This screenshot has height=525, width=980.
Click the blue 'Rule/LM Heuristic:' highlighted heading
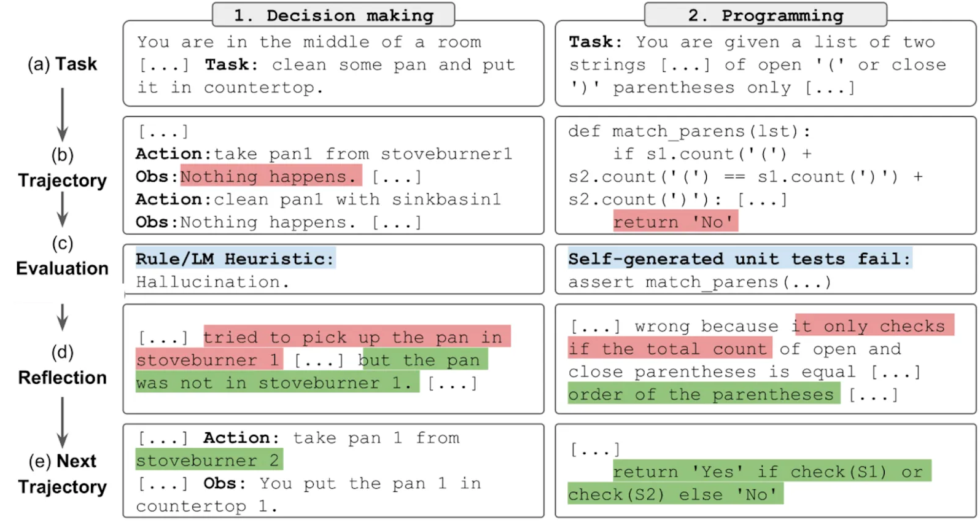click(235, 259)
